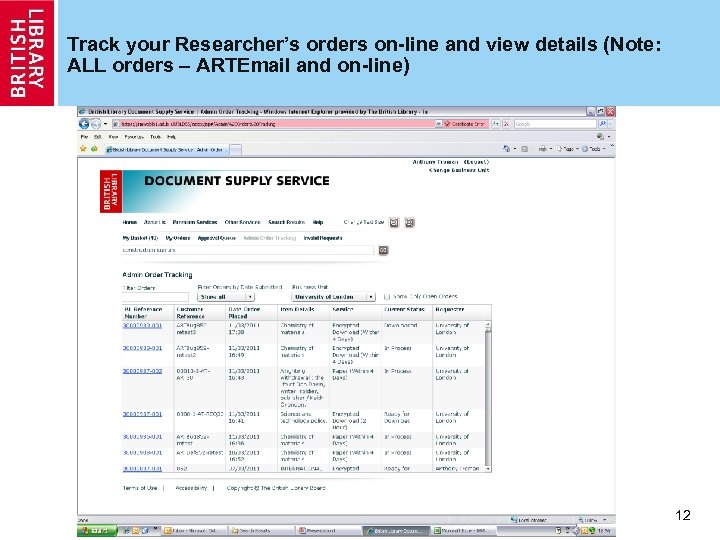Click the Stop (X) icon beside address bar
Screen dimensions: 720x540
coord(506,124)
